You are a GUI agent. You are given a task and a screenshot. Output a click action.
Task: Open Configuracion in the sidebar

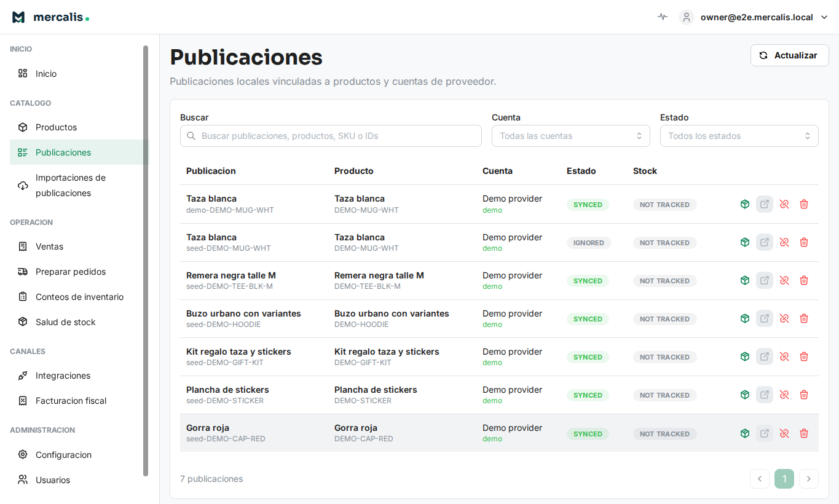79,455
